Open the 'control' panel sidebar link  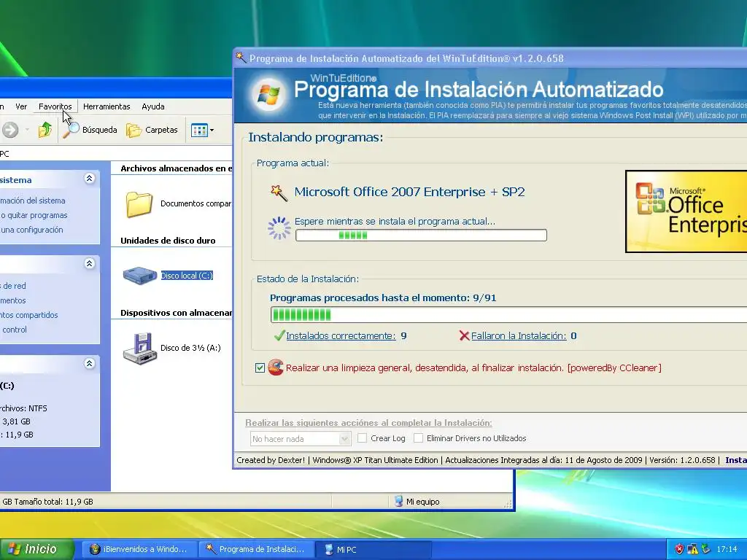pos(14,330)
